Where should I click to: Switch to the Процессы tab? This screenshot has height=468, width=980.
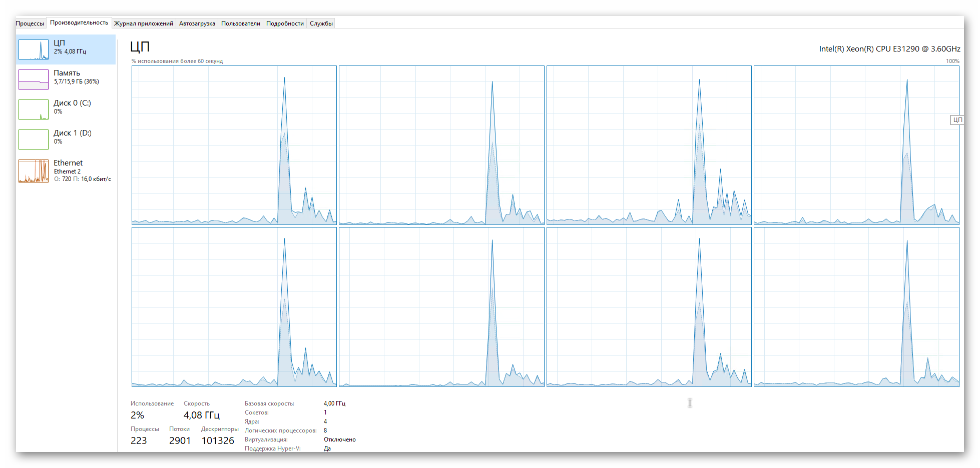pos(30,23)
